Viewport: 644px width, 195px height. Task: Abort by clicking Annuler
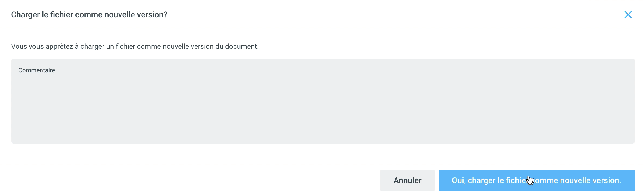pyautogui.click(x=407, y=180)
